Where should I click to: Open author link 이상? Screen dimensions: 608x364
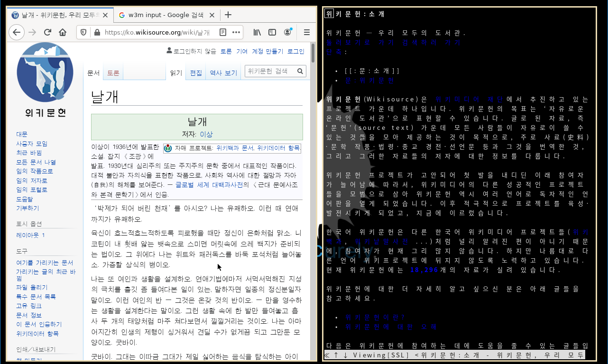206,134
